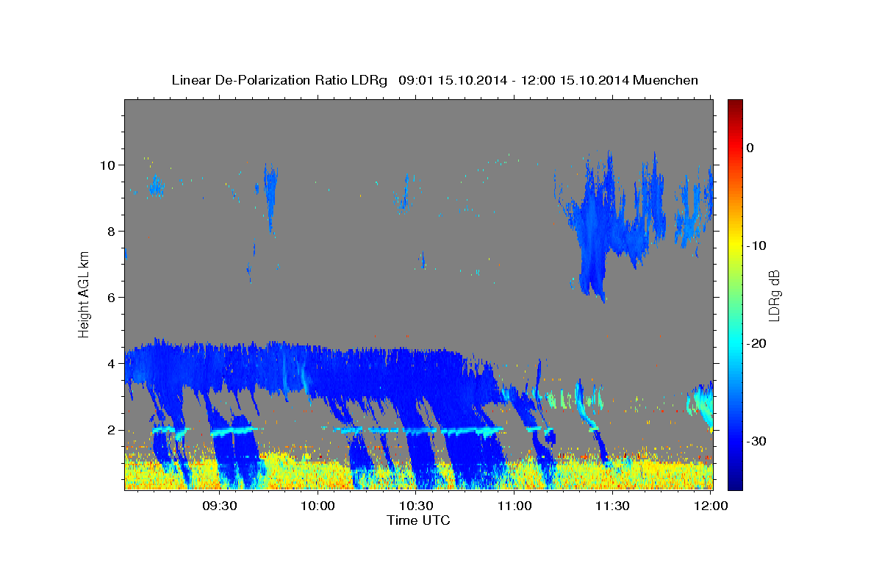Click the colorbar value label 0
Image resolution: width=882 pixels, height=588 pixels.
pos(750,148)
